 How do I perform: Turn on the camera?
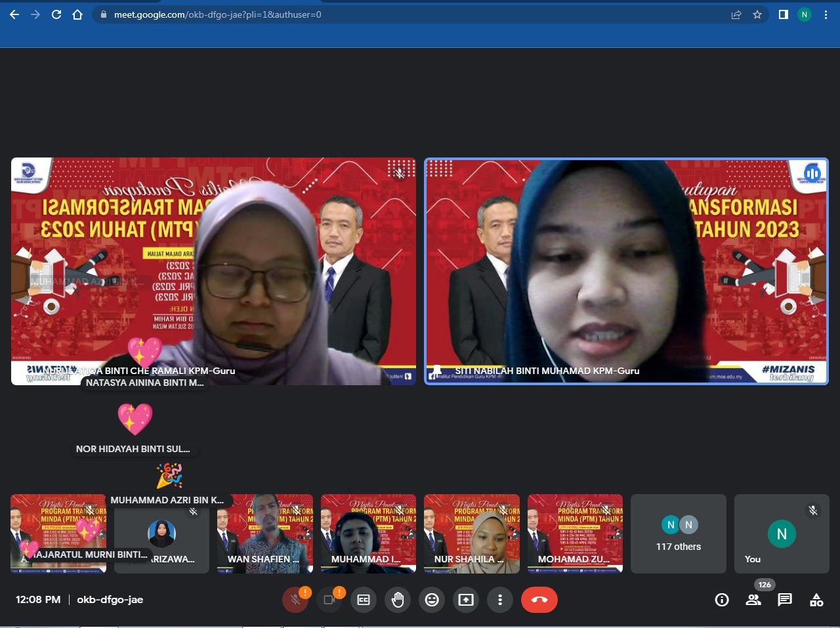[x=329, y=600]
